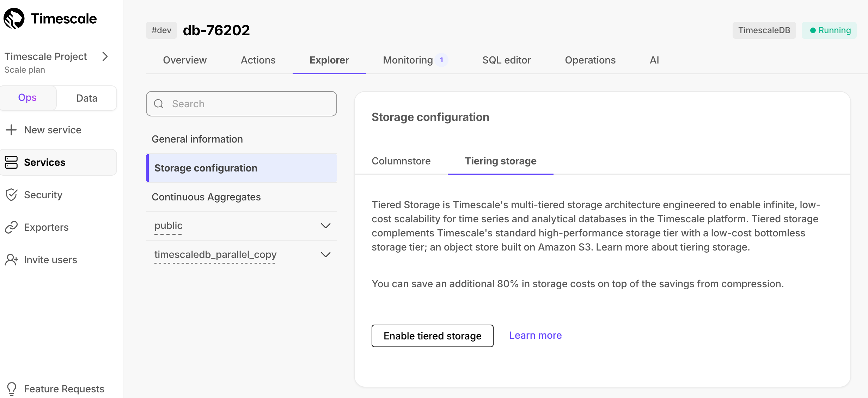Select General information in explorer list

tap(242, 139)
